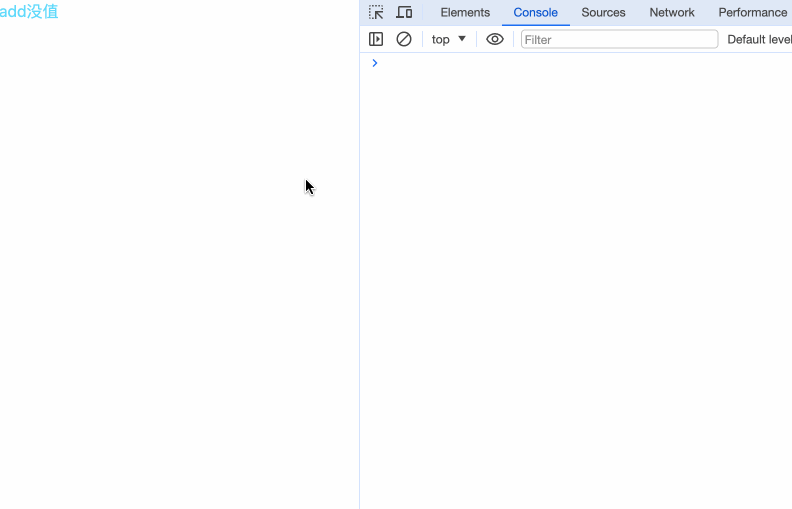Go to the Network tab

[x=671, y=13]
